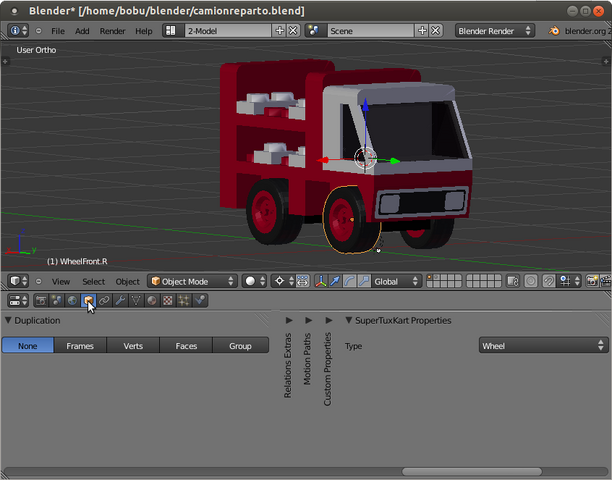
Task: Open the View menu in 3D viewport
Action: (x=61, y=281)
